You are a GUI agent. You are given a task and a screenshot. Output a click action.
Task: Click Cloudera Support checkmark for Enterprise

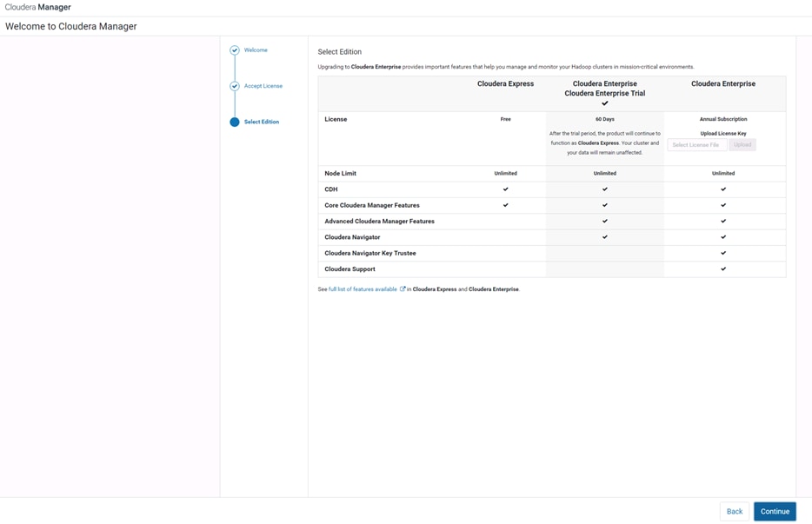pyautogui.click(x=723, y=269)
